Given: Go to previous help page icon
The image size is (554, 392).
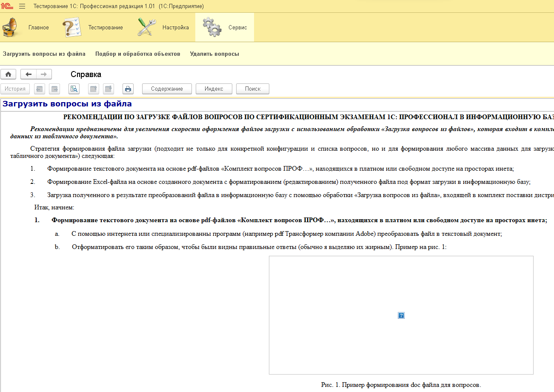Looking at the screenshot, I should pos(40,89).
